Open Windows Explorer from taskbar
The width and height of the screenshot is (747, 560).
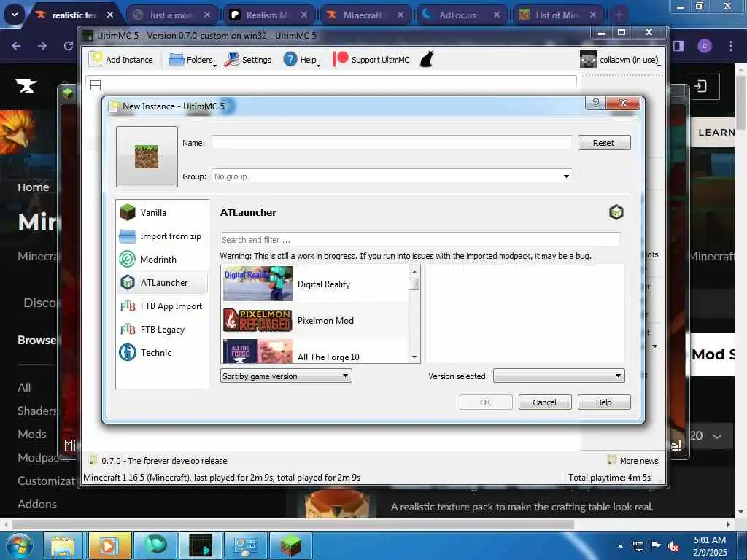coord(63,545)
